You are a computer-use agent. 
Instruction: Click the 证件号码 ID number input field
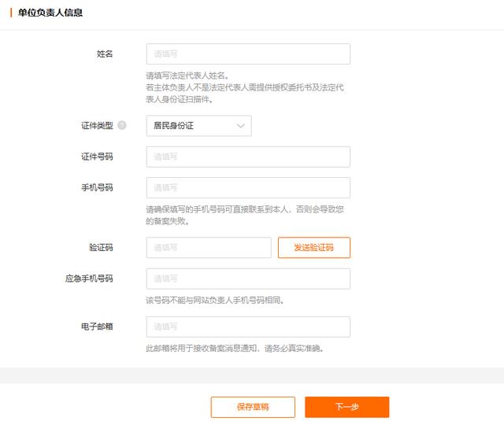(248, 157)
